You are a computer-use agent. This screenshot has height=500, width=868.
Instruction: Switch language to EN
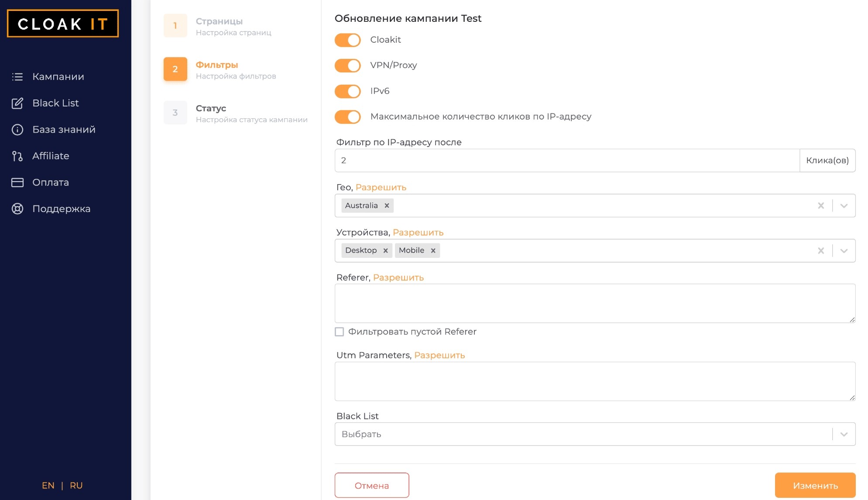[48, 486]
